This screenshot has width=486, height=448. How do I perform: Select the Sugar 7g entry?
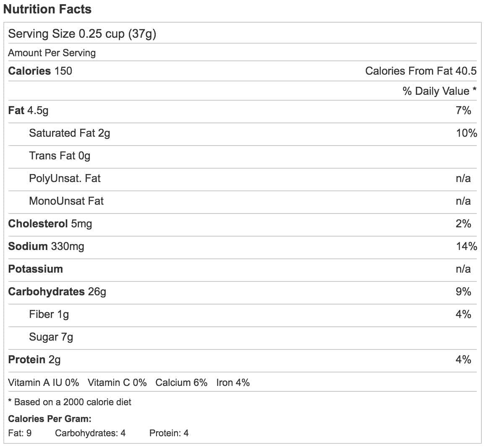pyautogui.click(x=51, y=337)
